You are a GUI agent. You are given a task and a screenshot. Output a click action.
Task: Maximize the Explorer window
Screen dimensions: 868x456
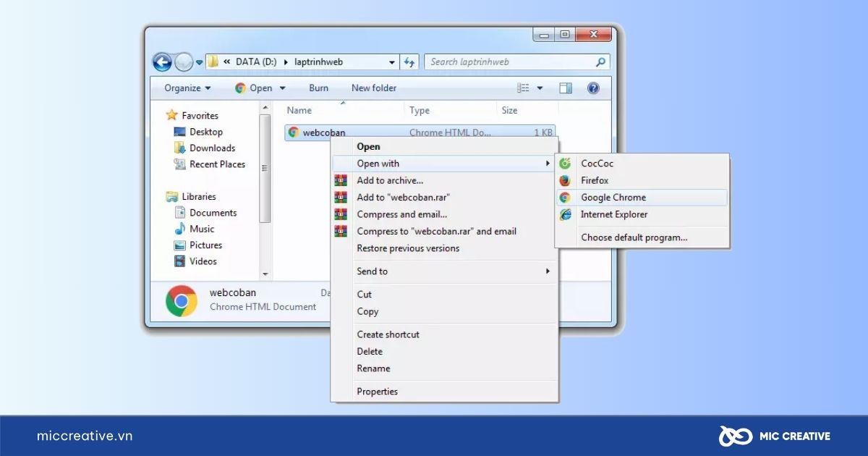[564, 34]
